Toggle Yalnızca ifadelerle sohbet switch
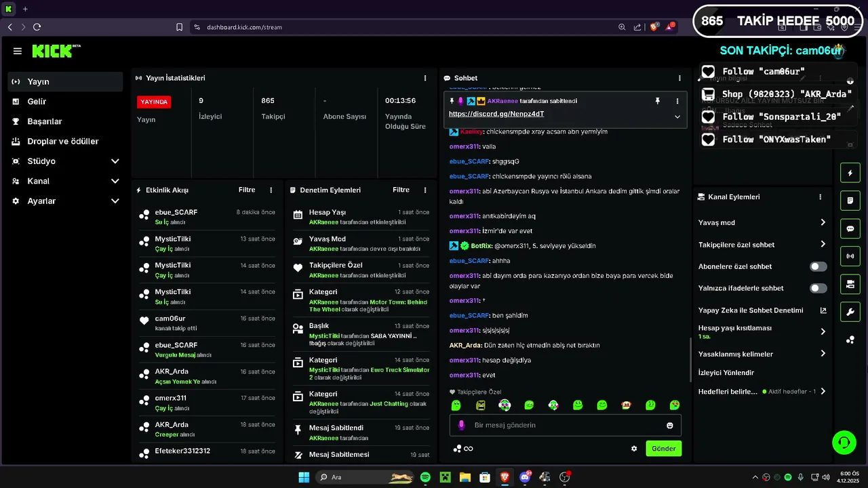 tap(818, 288)
